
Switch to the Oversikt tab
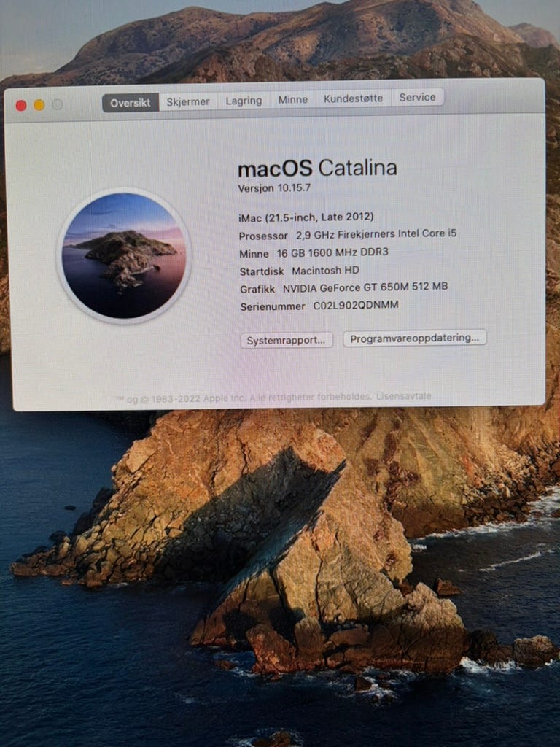(131, 102)
